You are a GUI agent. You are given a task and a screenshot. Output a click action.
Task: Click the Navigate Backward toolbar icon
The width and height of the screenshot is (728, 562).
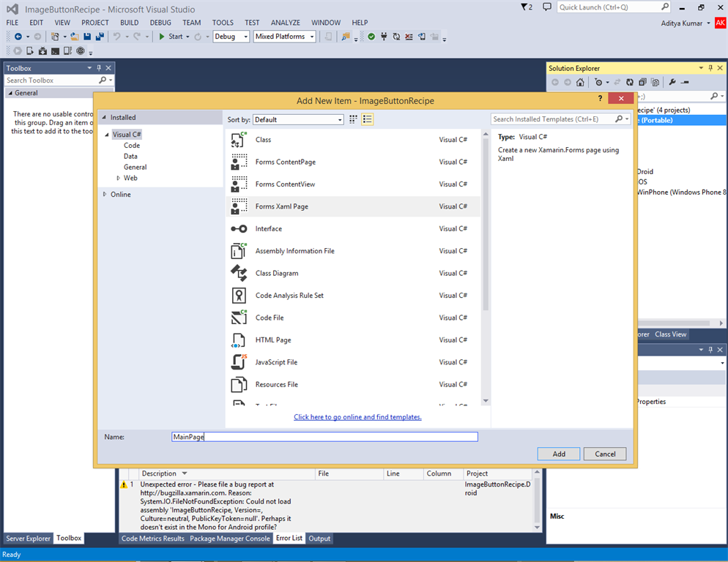(x=18, y=37)
